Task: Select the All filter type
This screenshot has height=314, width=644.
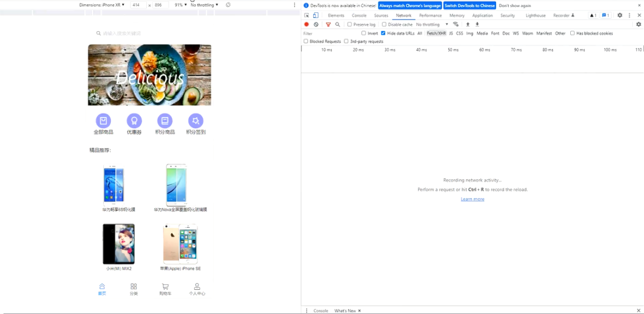Action: point(420,33)
